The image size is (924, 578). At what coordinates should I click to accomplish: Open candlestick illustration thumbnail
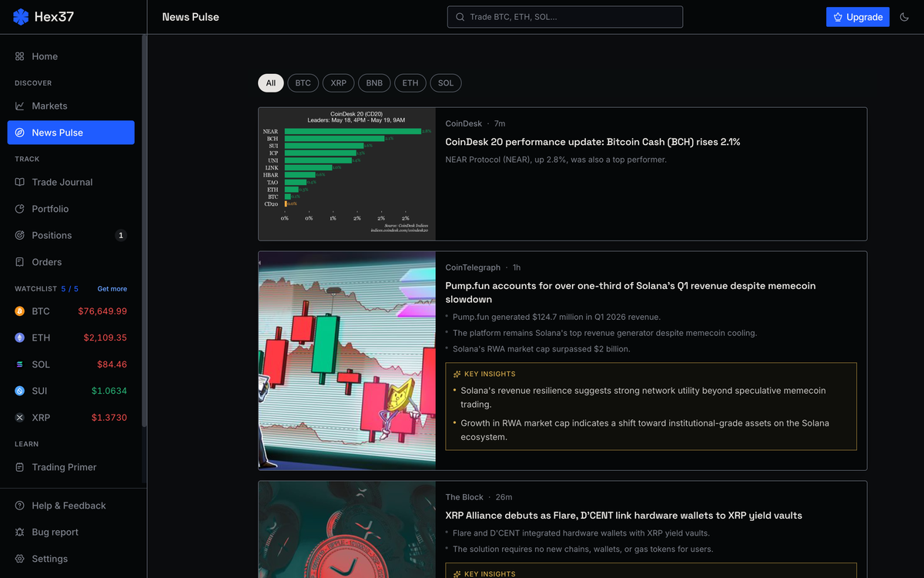point(347,361)
